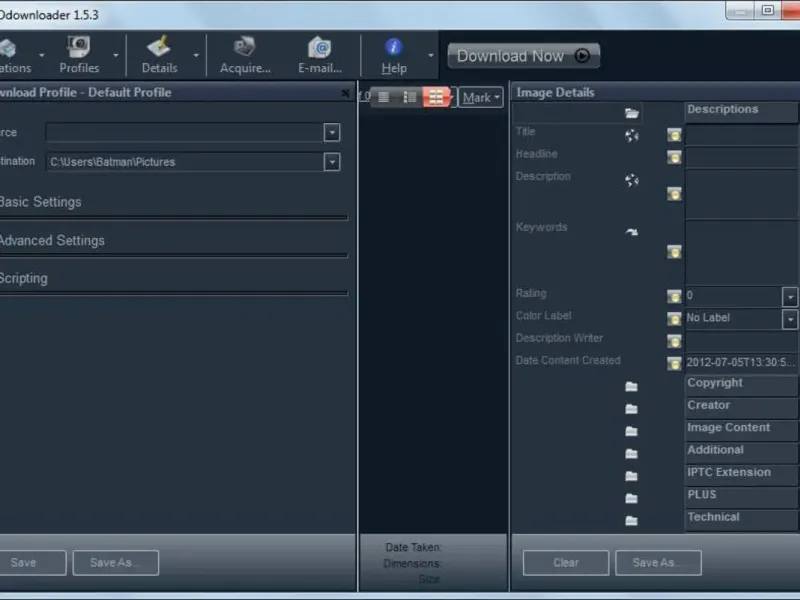Open the Help toolbar icon
Screen dimensions: 800x600
[x=393, y=55]
